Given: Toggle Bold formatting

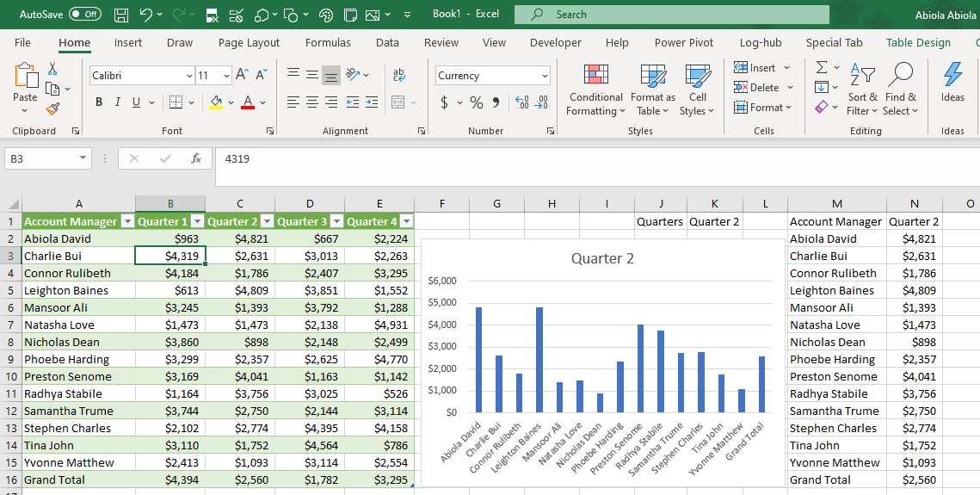Looking at the screenshot, I should (99, 102).
